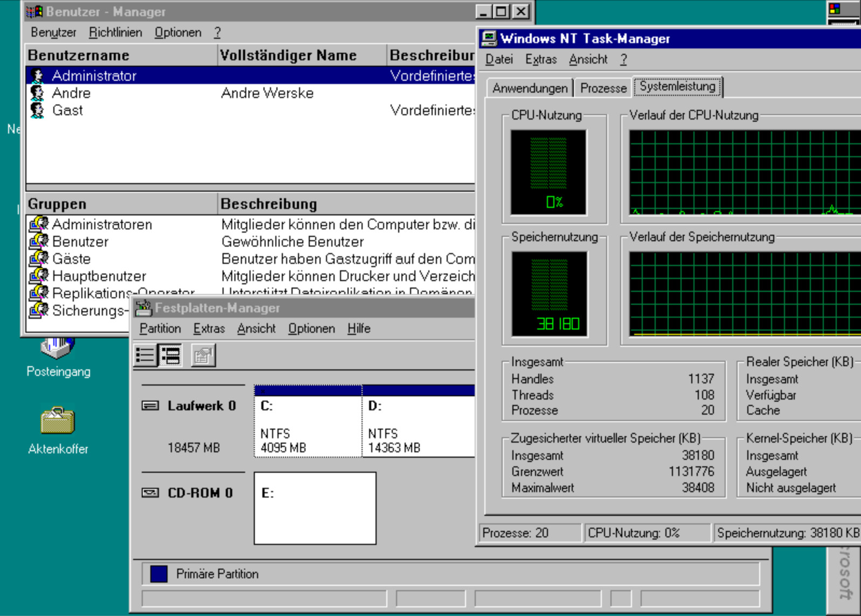The height and width of the screenshot is (616, 861).
Task: Maximize the Benutzer-Manager window
Action: (501, 11)
